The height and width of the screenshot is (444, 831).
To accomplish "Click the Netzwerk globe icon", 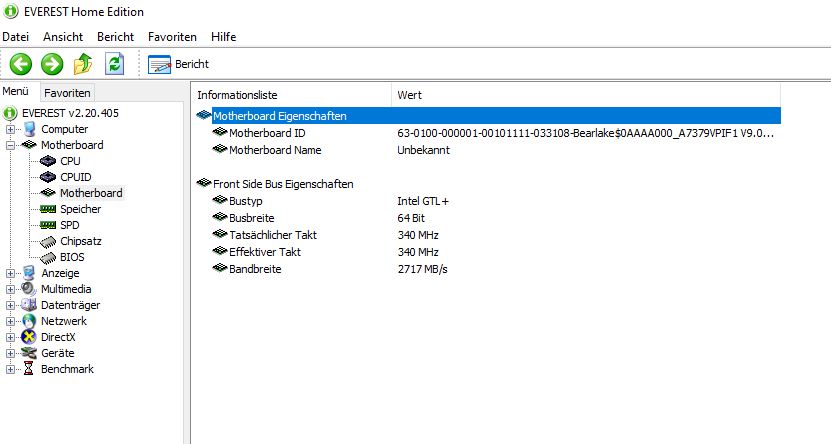I will [29, 321].
